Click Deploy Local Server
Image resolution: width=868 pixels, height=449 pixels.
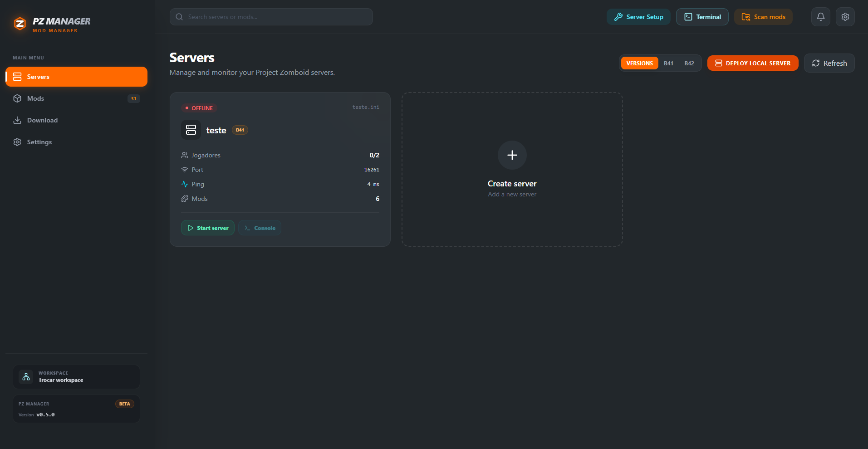(x=753, y=63)
